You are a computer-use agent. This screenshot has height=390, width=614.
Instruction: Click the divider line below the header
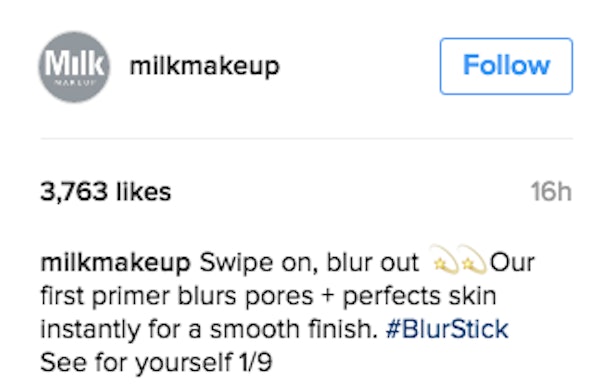click(x=307, y=138)
